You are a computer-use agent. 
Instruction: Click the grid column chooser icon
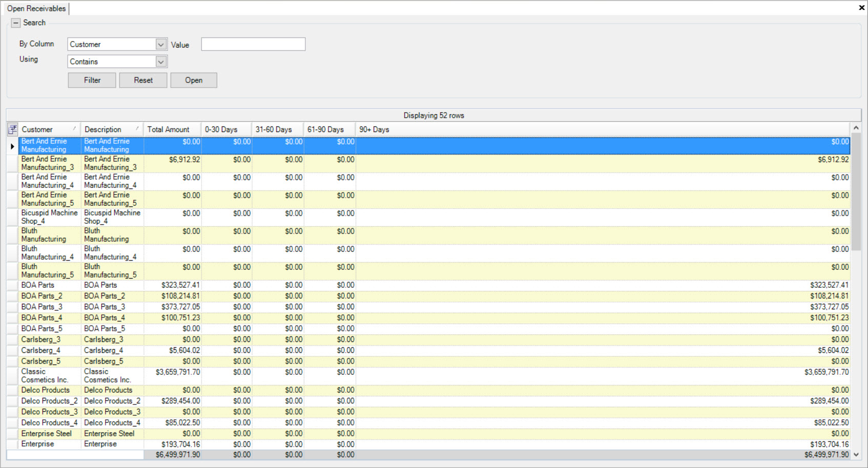[x=12, y=130]
